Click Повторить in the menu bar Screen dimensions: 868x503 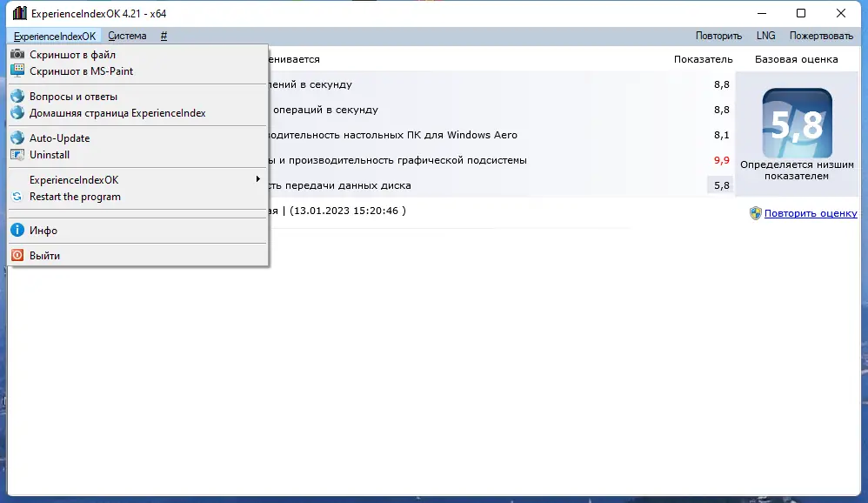718,36
